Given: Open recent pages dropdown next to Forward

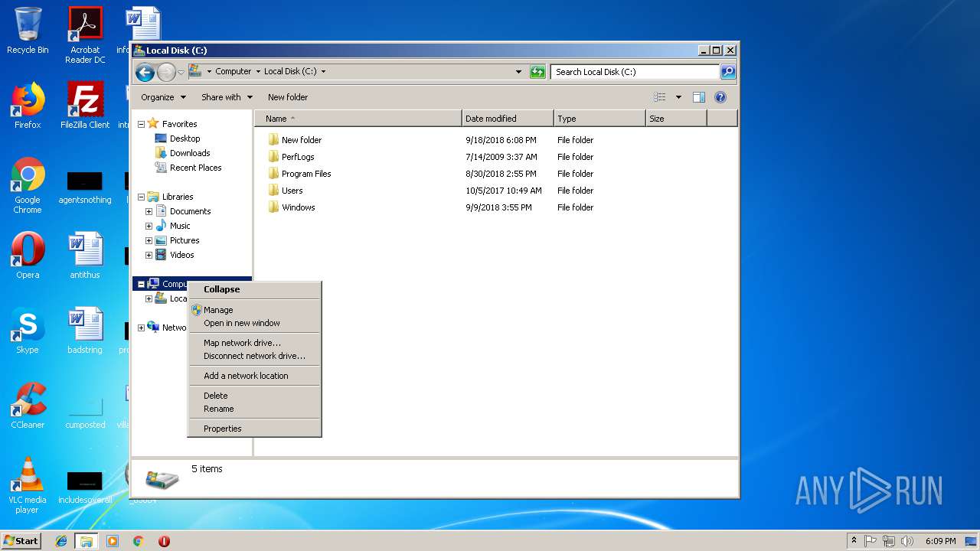Looking at the screenshot, I should coord(181,72).
